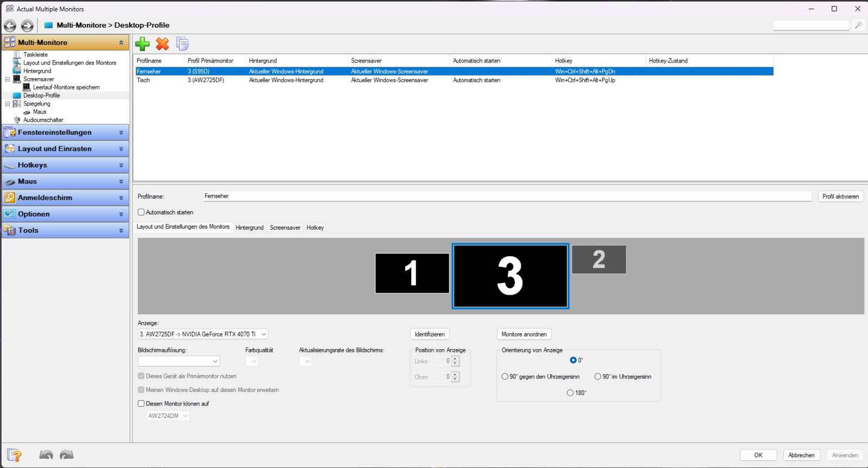The image size is (868, 468).
Task: Click Profil aktivieren button
Action: tap(840, 197)
